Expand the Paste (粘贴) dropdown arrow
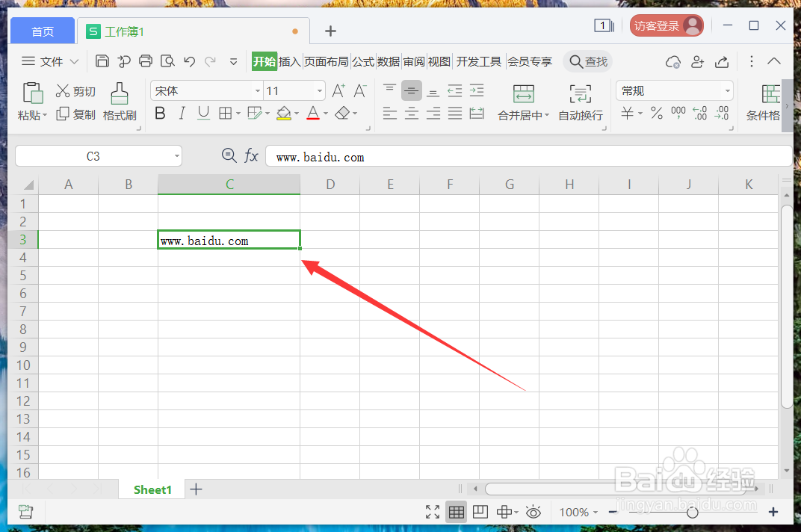Image resolution: width=801 pixels, height=532 pixels. [45, 116]
